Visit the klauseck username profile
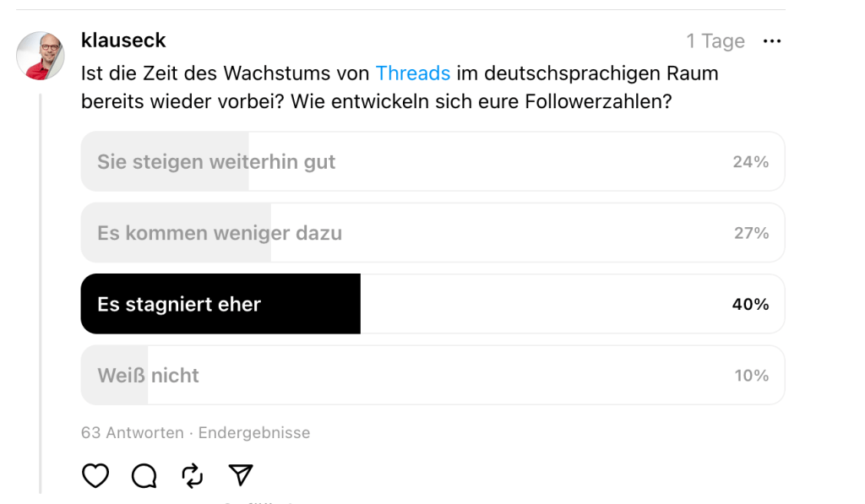Viewport: 865px width, 504px height. click(x=123, y=40)
